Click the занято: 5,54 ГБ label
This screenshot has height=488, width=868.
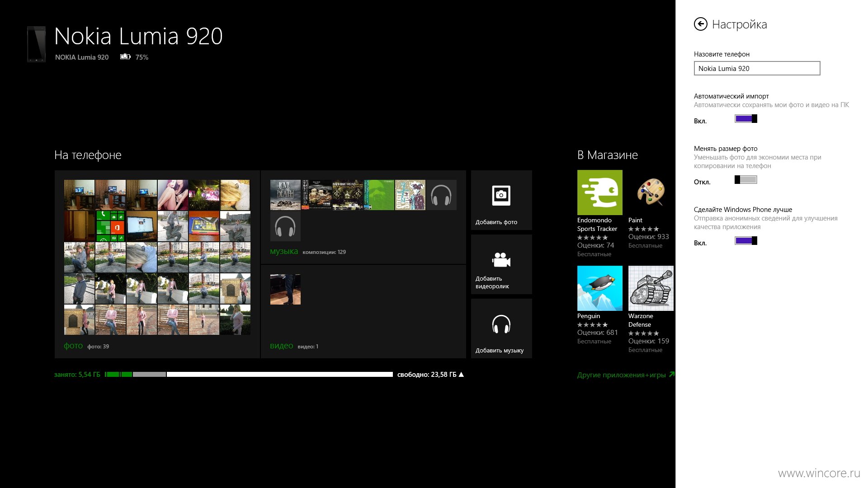(77, 375)
